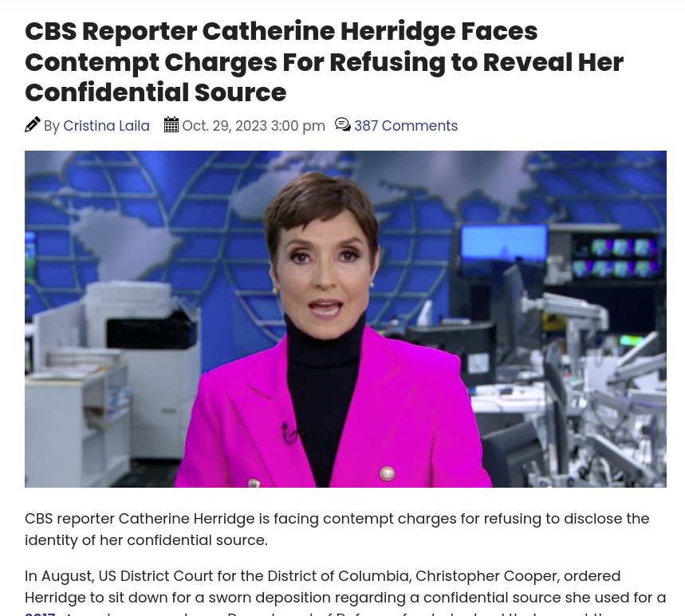Image resolution: width=685 pixels, height=616 pixels.
Task: Click the paragraph mentioning Christopher Cooper
Action: (x=345, y=591)
